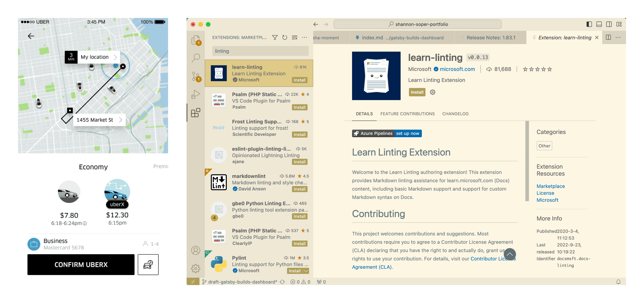This screenshot has width=644, height=303.
Task: Open remote window indicator in status bar
Action: 193,282
